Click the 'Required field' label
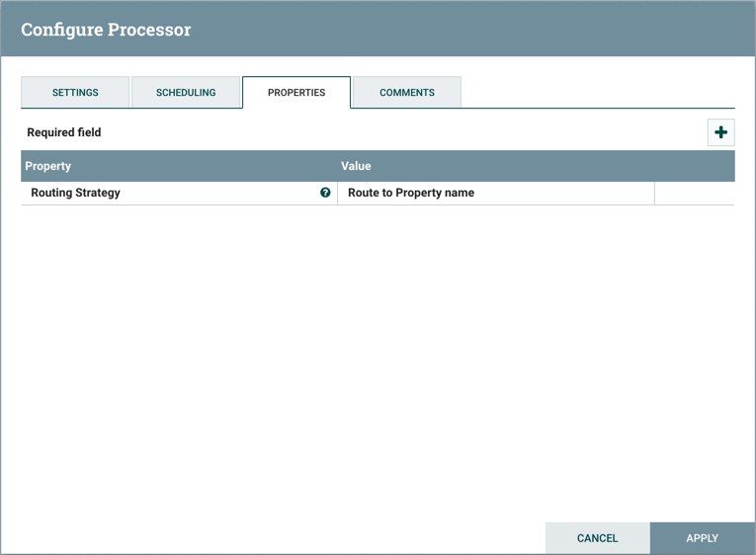 tap(64, 132)
